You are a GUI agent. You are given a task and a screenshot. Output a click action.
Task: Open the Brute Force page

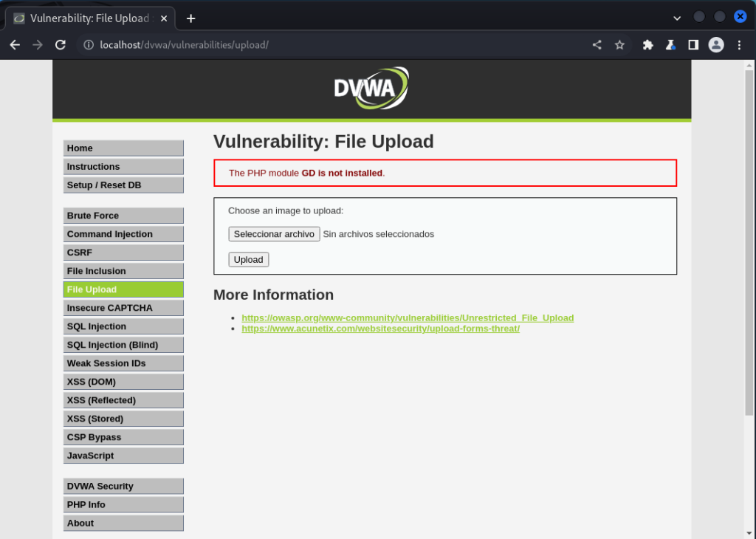pos(123,216)
